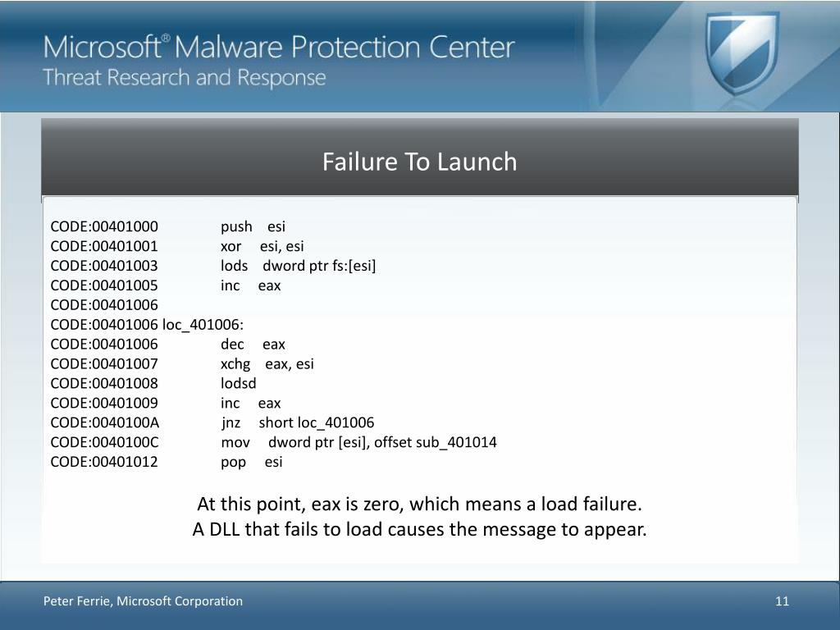Select the dec eax instruction

coord(253,345)
